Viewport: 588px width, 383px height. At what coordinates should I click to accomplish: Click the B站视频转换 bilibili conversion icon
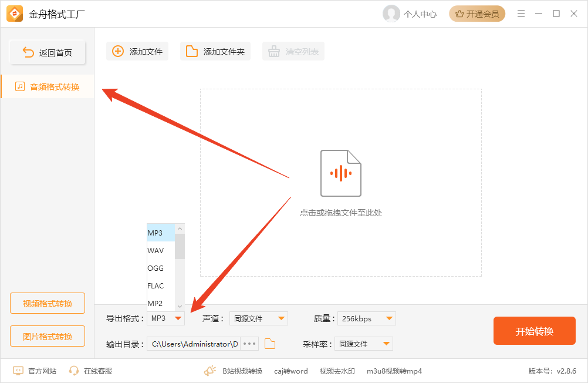209,371
